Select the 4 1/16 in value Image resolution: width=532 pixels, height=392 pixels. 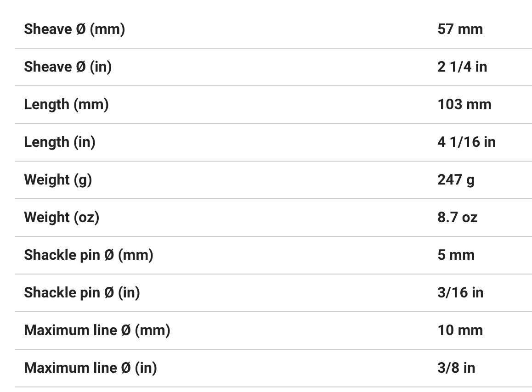pyautogui.click(x=466, y=142)
